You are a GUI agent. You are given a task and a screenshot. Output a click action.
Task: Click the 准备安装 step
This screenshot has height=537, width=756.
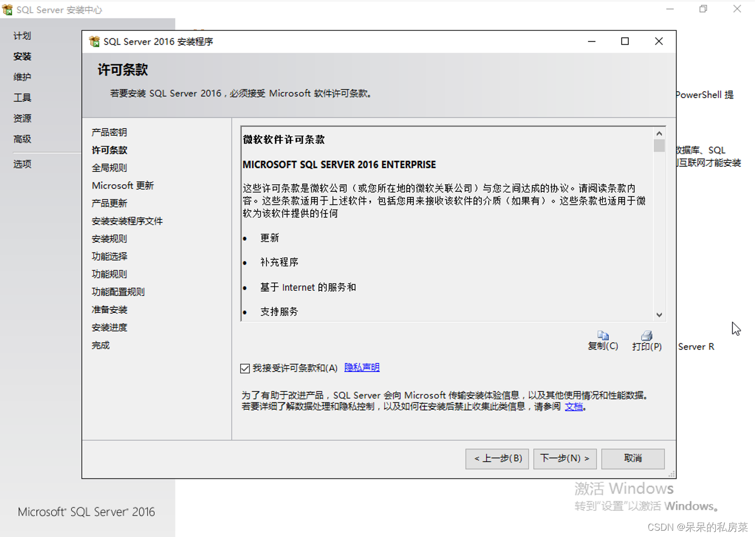(109, 310)
